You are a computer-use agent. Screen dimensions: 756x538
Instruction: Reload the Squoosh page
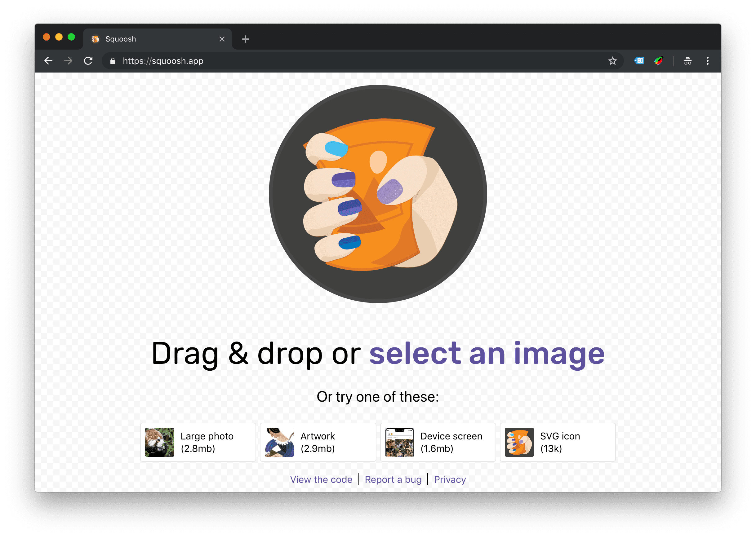point(88,61)
